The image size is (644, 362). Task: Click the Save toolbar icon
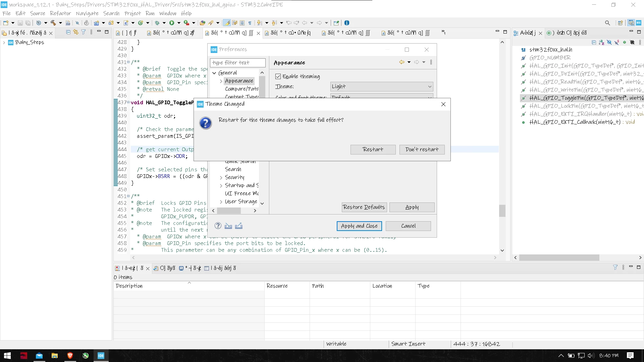20,23
